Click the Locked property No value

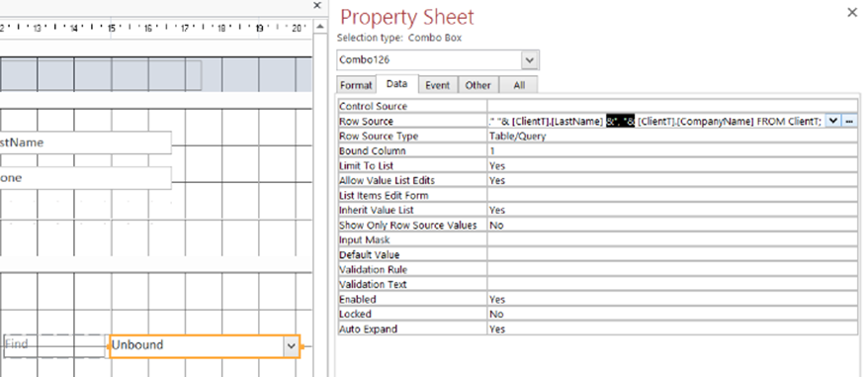(672, 315)
